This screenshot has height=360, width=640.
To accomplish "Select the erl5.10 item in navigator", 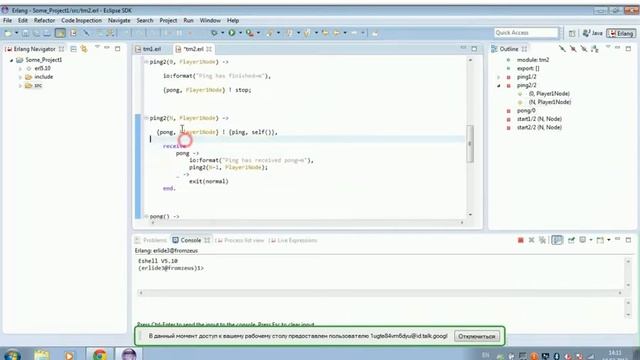I will pyautogui.click(x=42, y=68).
